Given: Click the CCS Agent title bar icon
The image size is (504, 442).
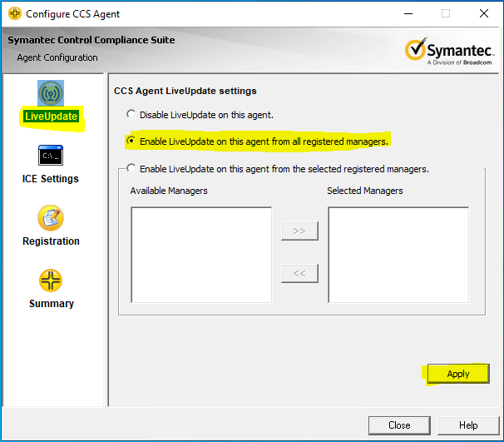Looking at the screenshot, I should [x=15, y=14].
